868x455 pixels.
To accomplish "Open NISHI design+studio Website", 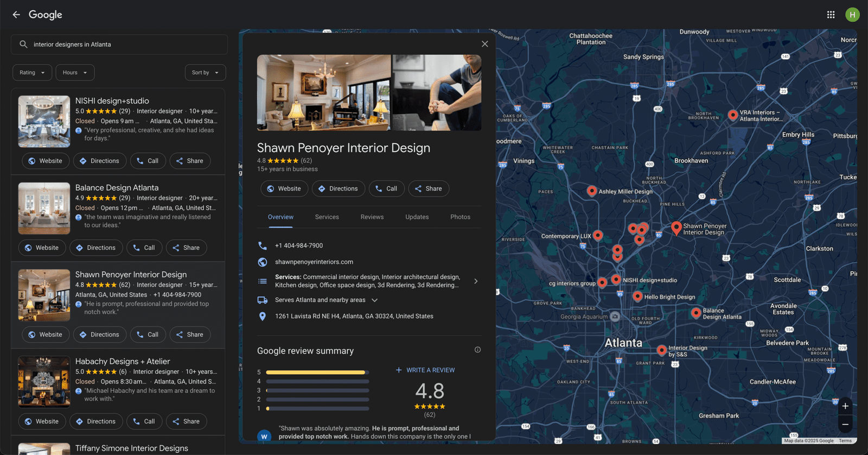I will pyautogui.click(x=46, y=161).
